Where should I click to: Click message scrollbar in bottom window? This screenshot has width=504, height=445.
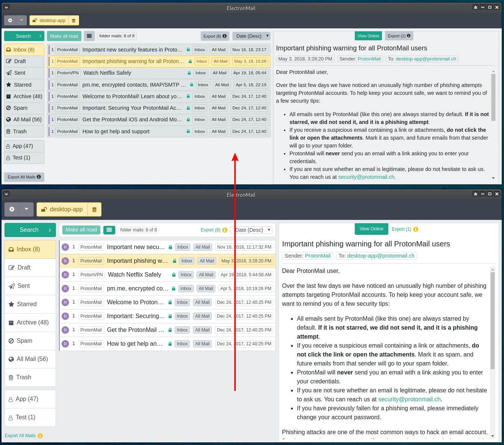(x=492, y=320)
